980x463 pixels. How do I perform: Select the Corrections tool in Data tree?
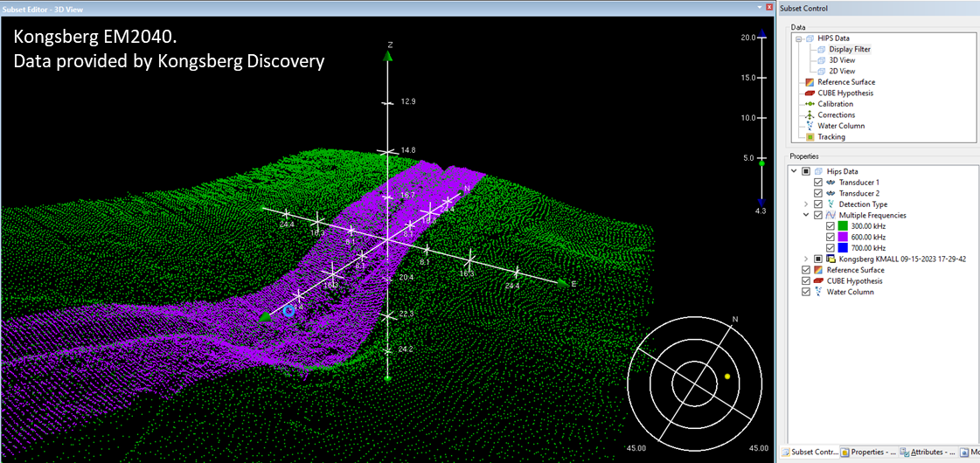click(x=836, y=115)
